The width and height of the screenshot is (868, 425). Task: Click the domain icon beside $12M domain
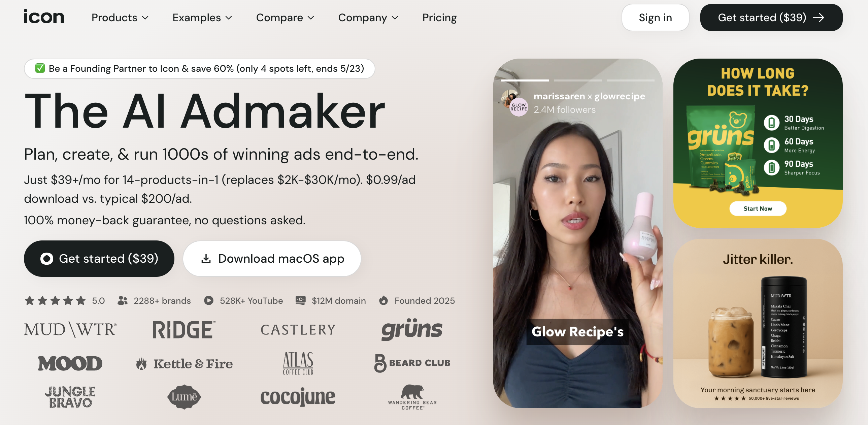tap(301, 300)
